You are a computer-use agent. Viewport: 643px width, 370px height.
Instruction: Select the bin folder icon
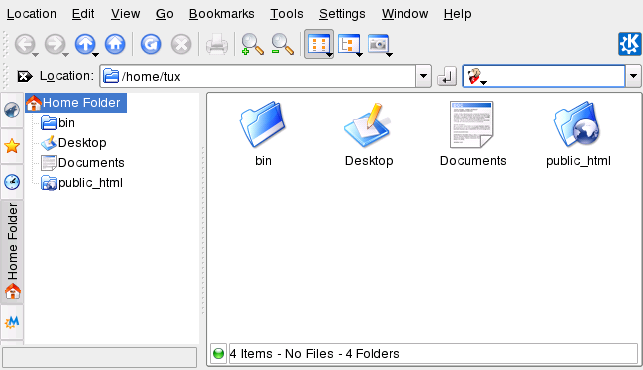[x=262, y=125]
